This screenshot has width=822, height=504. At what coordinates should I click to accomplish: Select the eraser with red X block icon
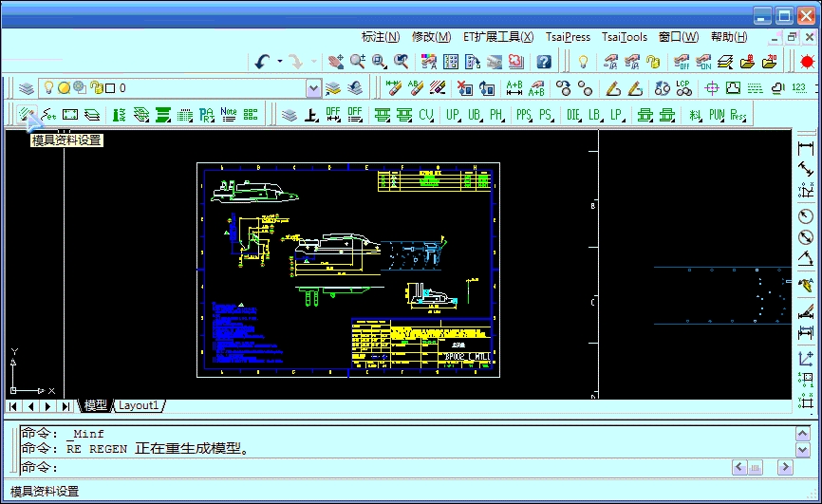coord(464,88)
